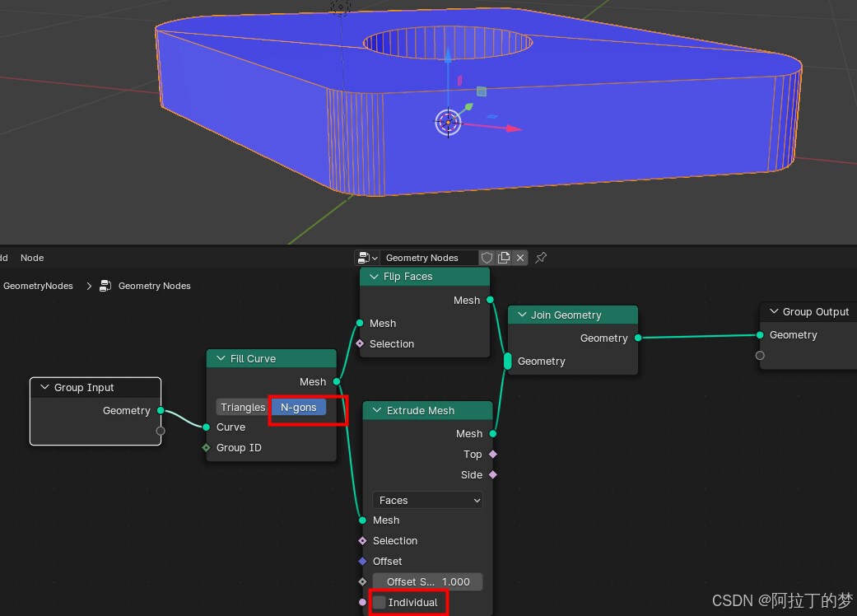Viewport: 857px width, 616px height.
Task: Toggle the pin node tree icon
Action: [541, 258]
